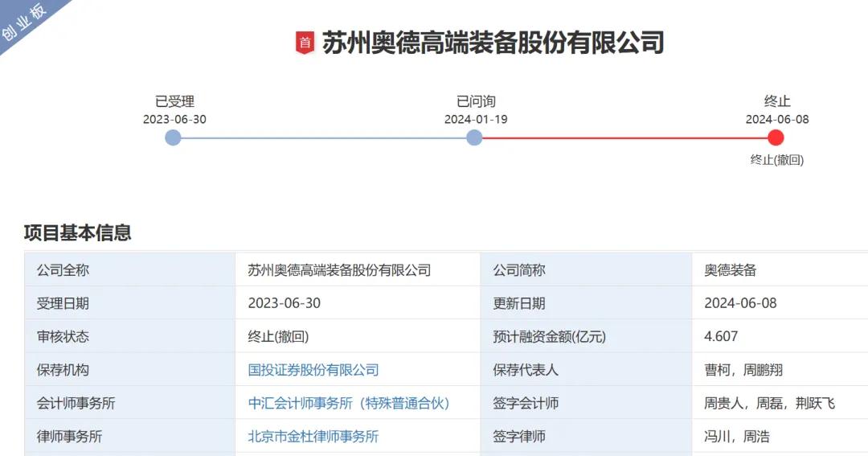Click the table value 苏州奥德高端装备股份有限公司
Viewport: 868px width, 456px height.
pos(339,270)
